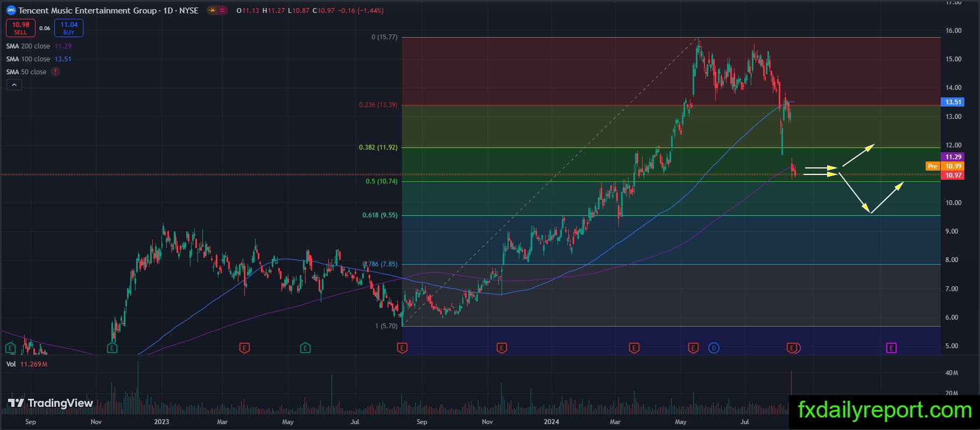Screen dimensions: 980x430
Task: Click the purple 11.29 SMA price tag
Action: [x=953, y=157]
